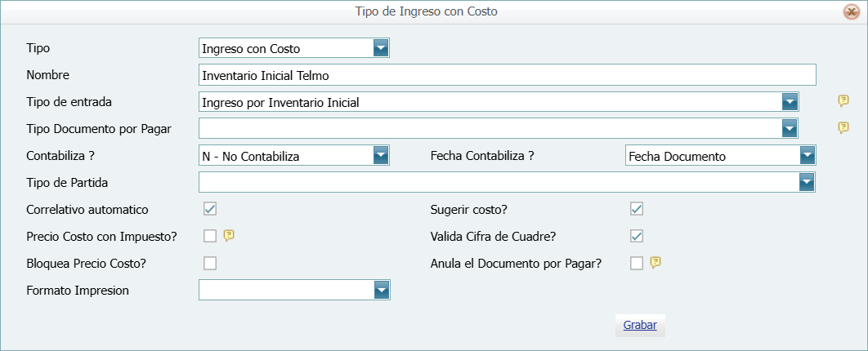The width and height of the screenshot is (868, 351).
Task: Click the Grabar link to save
Action: pyautogui.click(x=640, y=325)
